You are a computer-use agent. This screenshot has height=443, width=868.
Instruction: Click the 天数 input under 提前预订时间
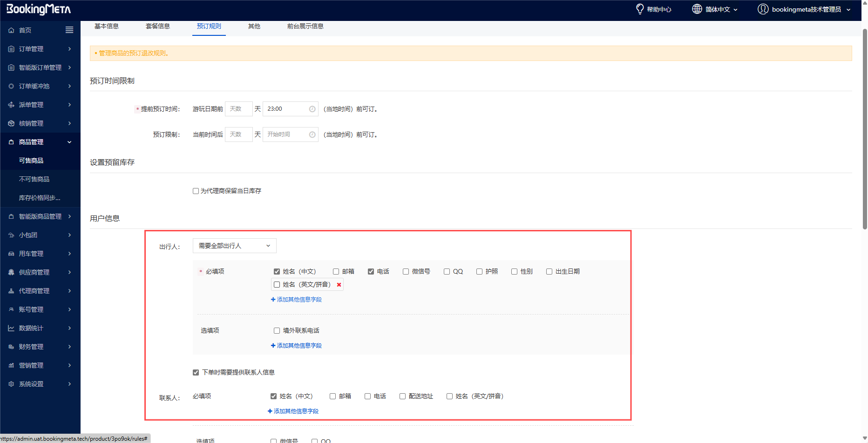(x=238, y=108)
